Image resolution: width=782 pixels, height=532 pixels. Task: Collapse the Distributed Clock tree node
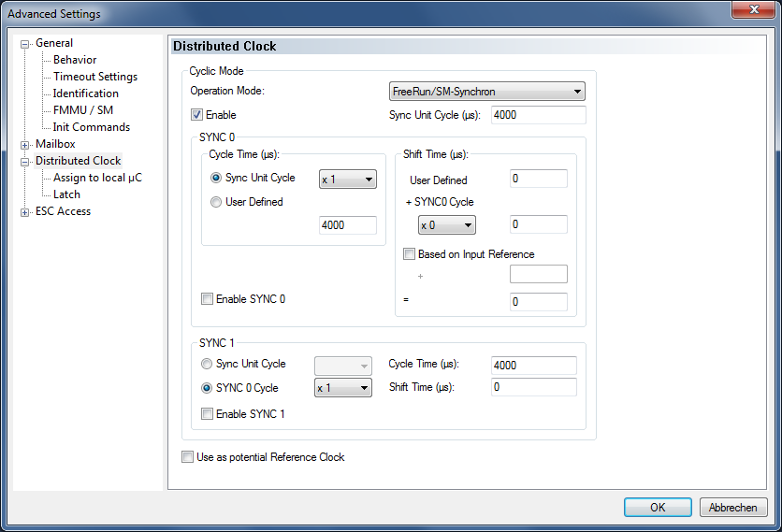(x=24, y=162)
